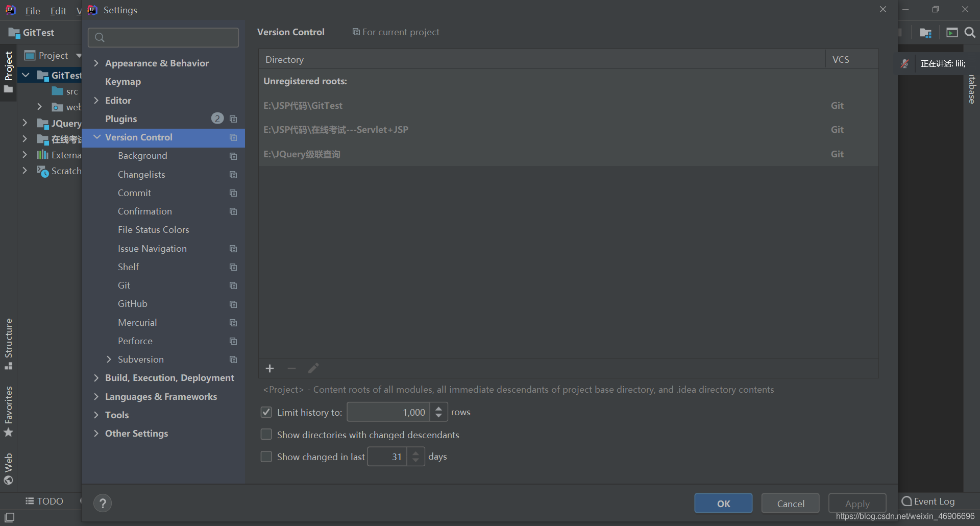Enable Show changed in last days checkbox

click(266, 457)
